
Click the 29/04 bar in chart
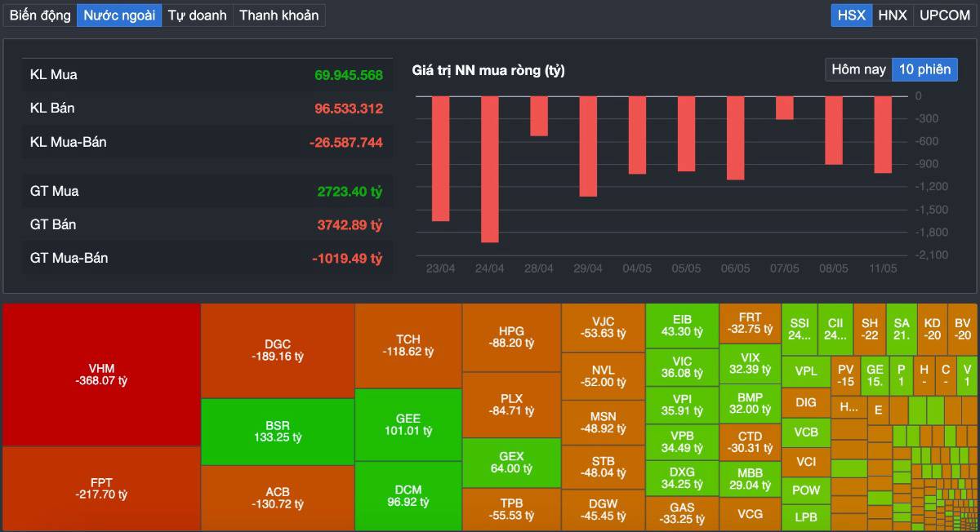click(588, 146)
